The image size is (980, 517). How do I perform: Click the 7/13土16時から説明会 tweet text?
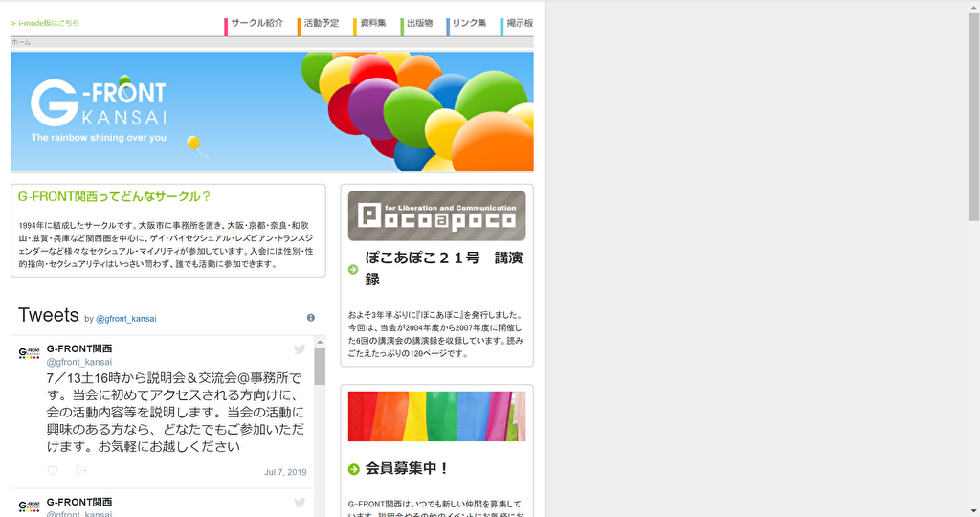(175, 413)
